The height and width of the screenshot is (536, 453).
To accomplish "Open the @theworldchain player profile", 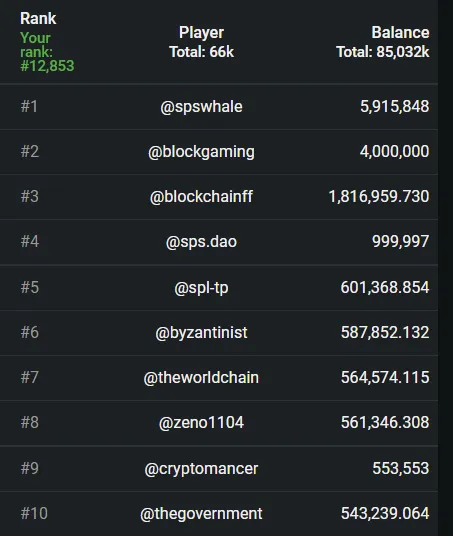I will pos(201,378).
